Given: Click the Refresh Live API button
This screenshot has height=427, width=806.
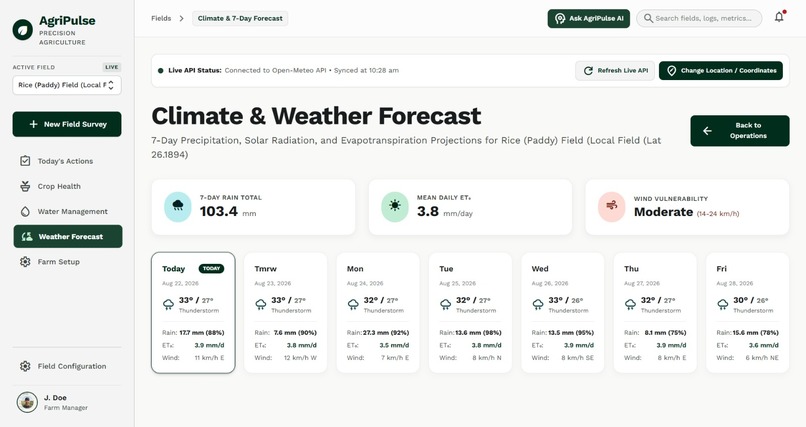Looking at the screenshot, I should pyautogui.click(x=615, y=70).
